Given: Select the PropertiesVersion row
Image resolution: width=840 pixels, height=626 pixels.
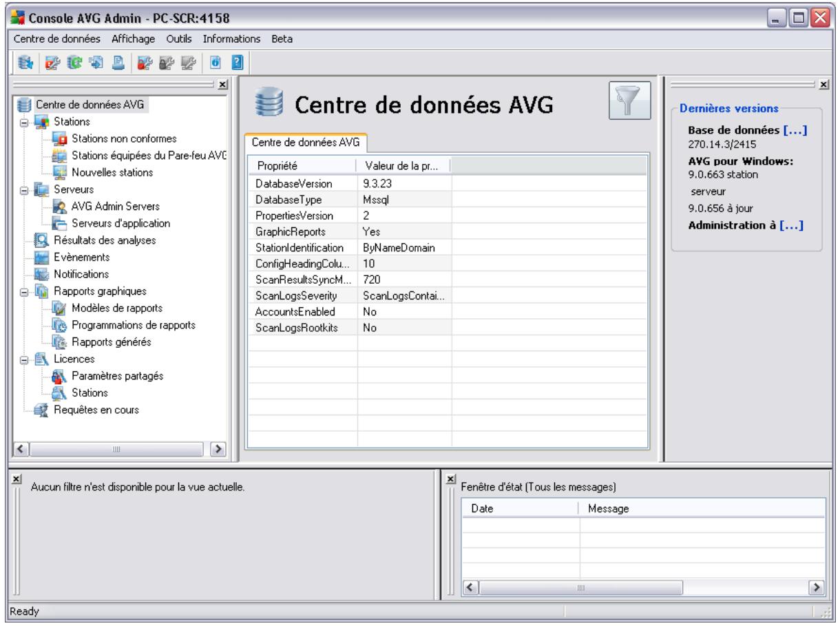Looking at the screenshot, I should (448, 216).
